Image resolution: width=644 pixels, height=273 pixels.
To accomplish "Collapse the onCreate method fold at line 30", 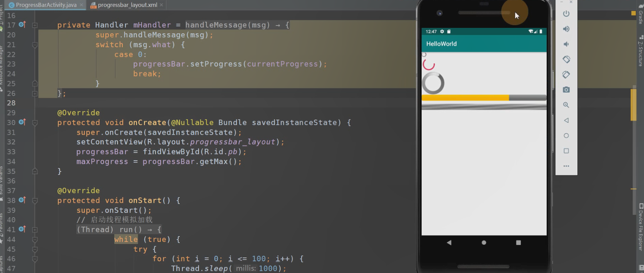I will coord(35,122).
